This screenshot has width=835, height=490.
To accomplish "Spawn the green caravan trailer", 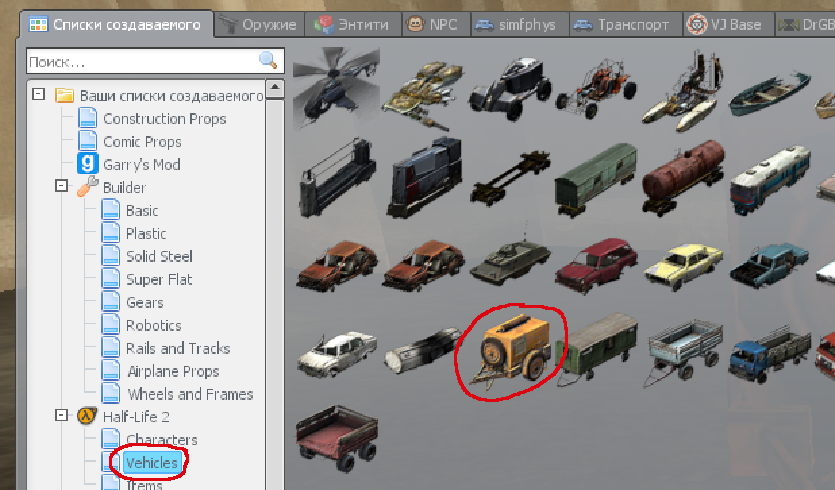I will click(596, 349).
